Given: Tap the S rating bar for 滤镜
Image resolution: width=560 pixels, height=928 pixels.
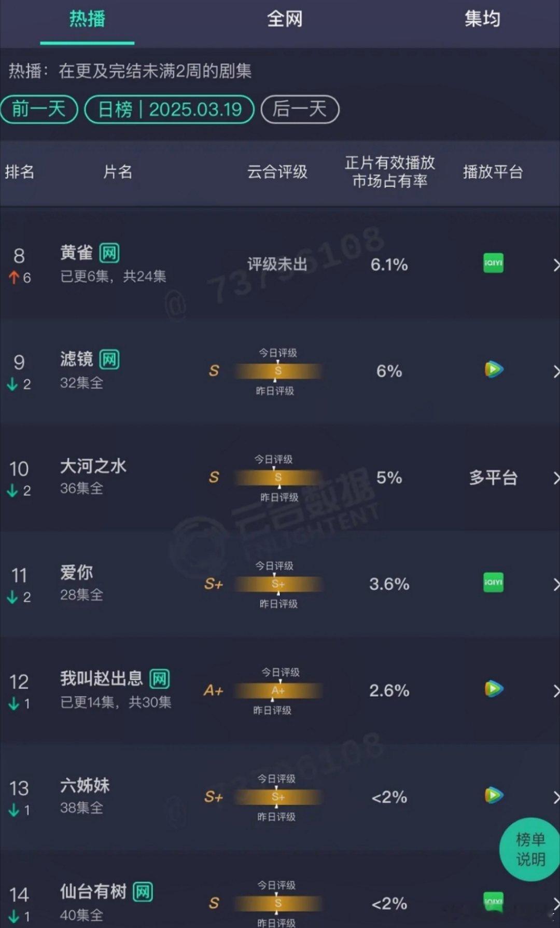Looking at the screenshot, I should (277, 371).
